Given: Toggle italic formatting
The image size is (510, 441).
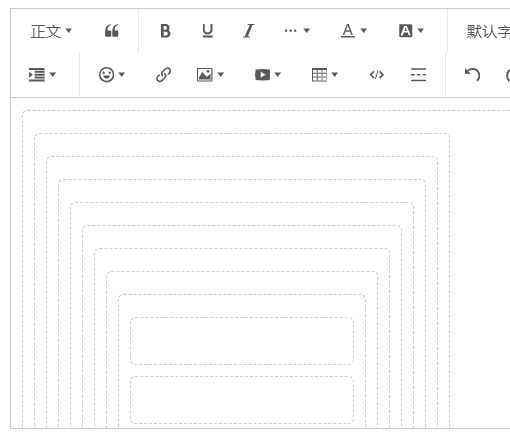Looking at the screenshot, I should click(248, 31).
